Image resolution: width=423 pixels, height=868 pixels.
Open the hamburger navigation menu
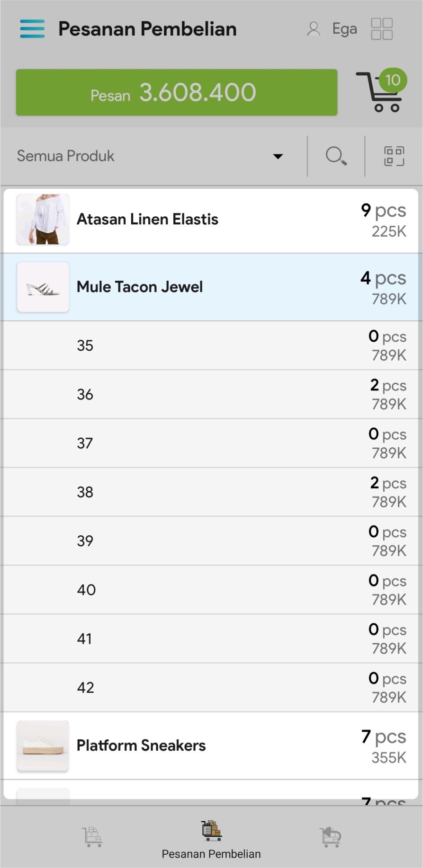click(x=32, y=29)
